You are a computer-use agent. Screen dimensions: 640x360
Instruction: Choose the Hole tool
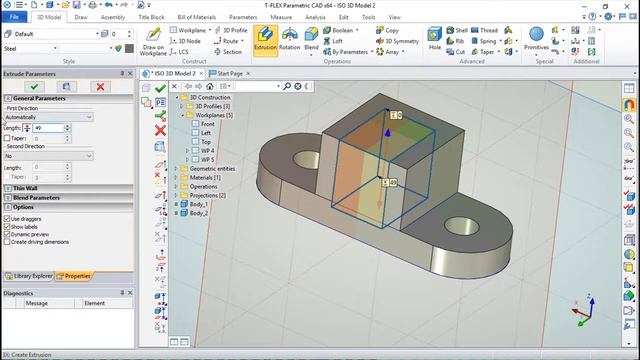434,39
